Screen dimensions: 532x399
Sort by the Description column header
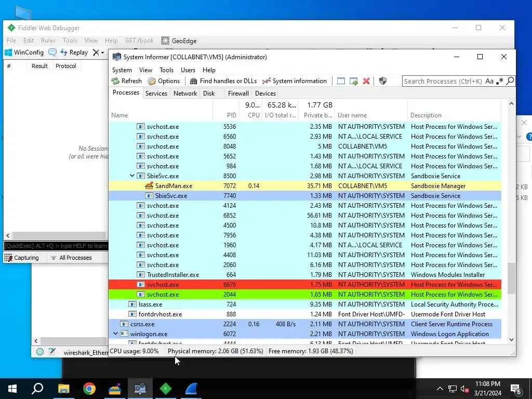click(x=454, y=115)
